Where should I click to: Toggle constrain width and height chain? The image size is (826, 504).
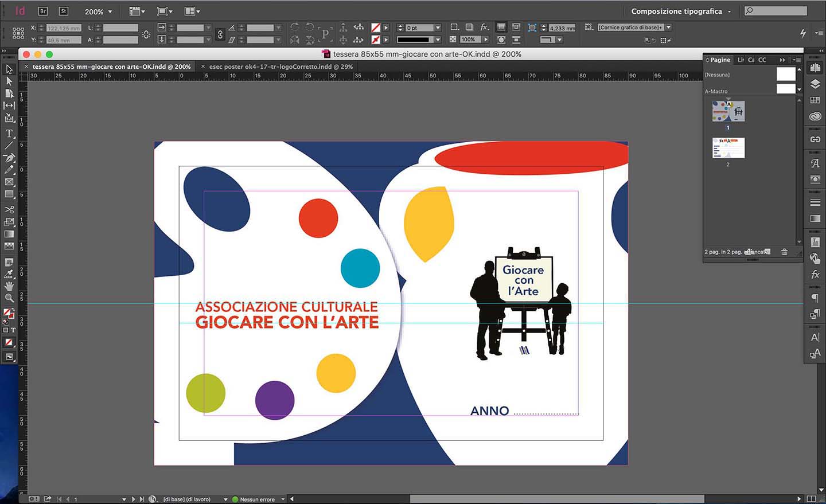tap(146, 34)
